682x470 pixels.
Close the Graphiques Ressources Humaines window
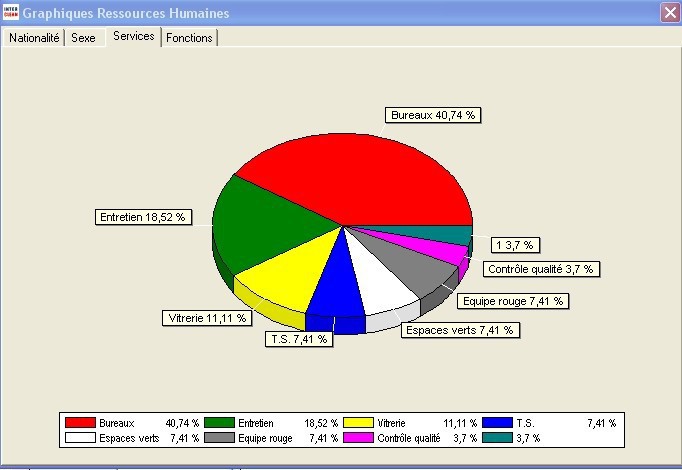tap(669, 12)
